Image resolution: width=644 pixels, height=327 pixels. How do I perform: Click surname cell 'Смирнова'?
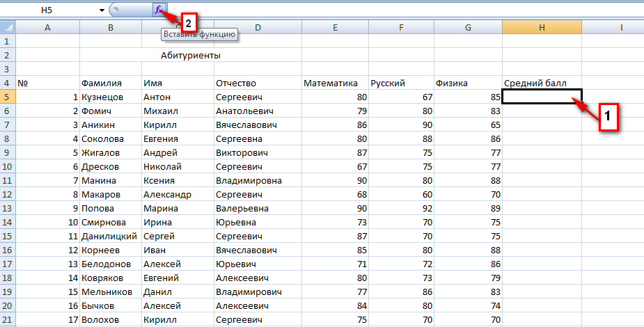tap(111, 223)
